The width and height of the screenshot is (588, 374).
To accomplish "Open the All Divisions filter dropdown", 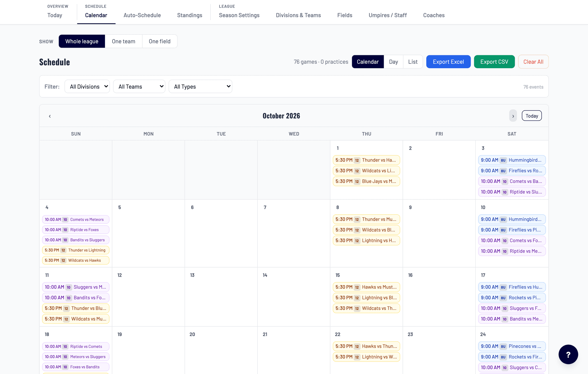I will point(87,86).
